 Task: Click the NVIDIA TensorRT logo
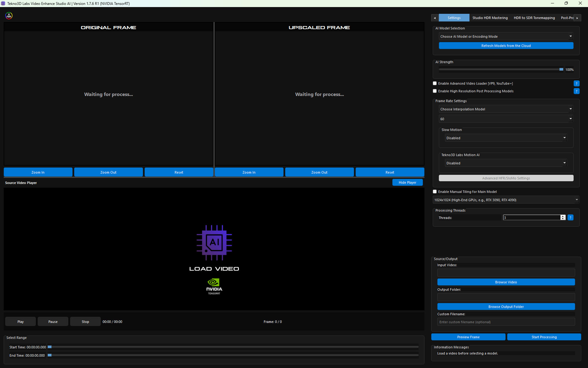(214, 286)
